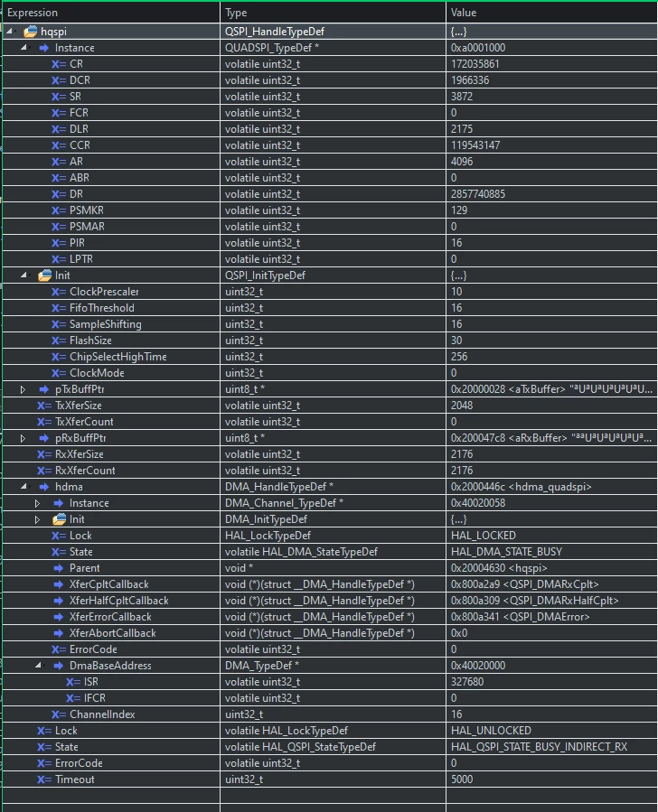Click the PIR variable icon
This screenshot has height=812, width=658.
(x=59, y=242)
